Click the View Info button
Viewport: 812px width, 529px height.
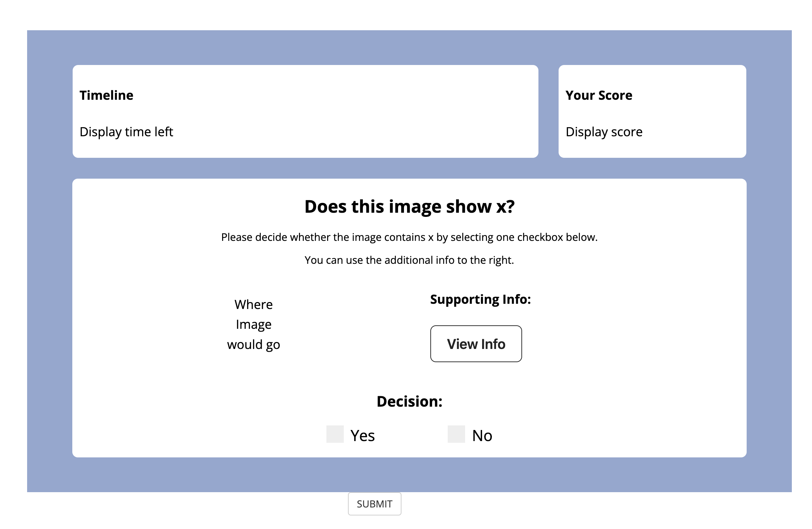coord(476,344)
